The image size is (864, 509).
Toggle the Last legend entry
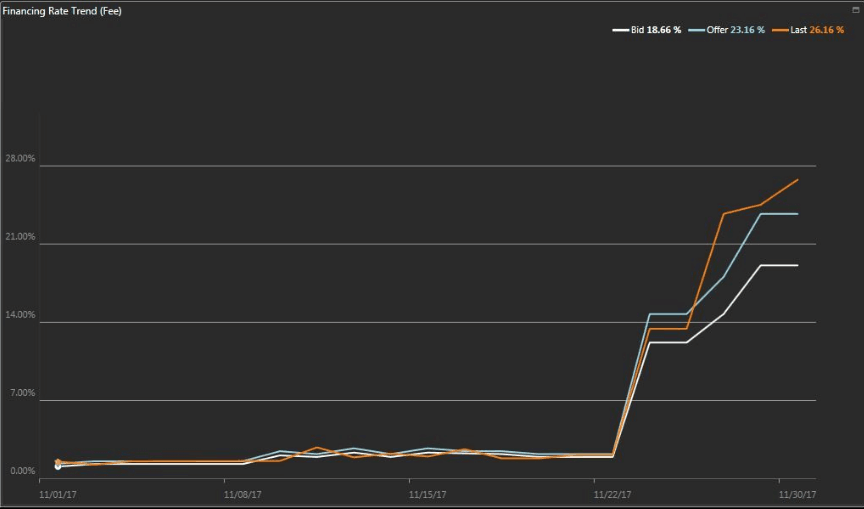(808, 30)
